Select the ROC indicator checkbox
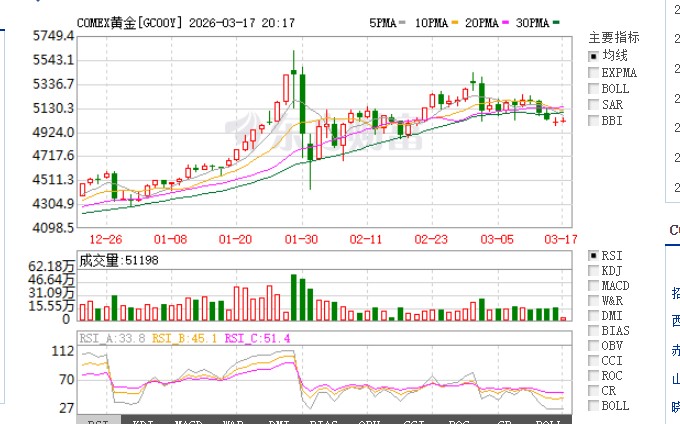Screen dimensions: 680x424 pyautogui.click(x=593, y=375)
